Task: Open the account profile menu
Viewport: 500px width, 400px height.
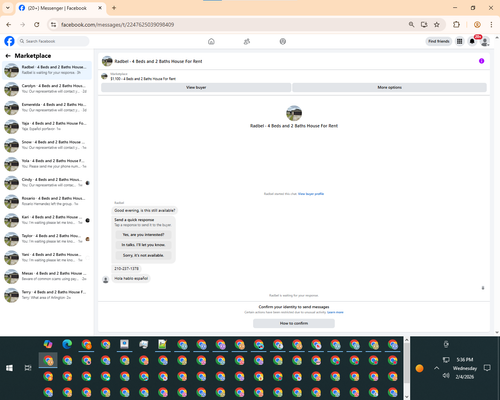Action: pos(485,41)
